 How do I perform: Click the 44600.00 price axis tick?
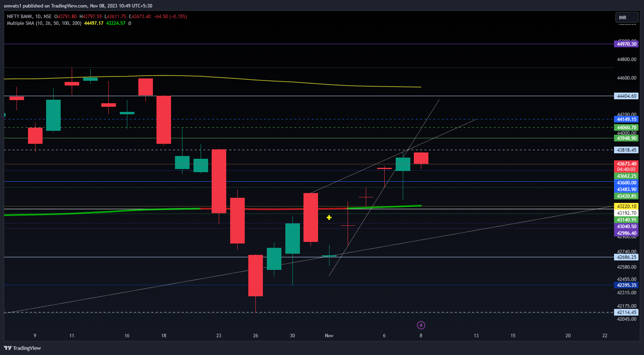627,78
